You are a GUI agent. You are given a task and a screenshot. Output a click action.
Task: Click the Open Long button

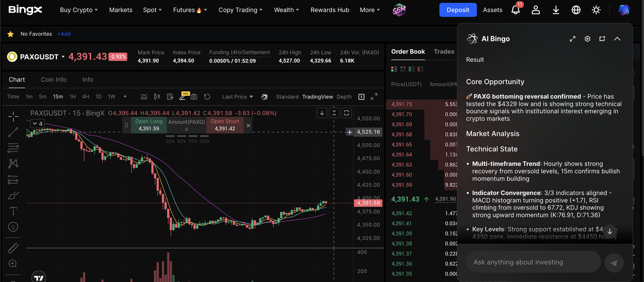click(149, 125)
